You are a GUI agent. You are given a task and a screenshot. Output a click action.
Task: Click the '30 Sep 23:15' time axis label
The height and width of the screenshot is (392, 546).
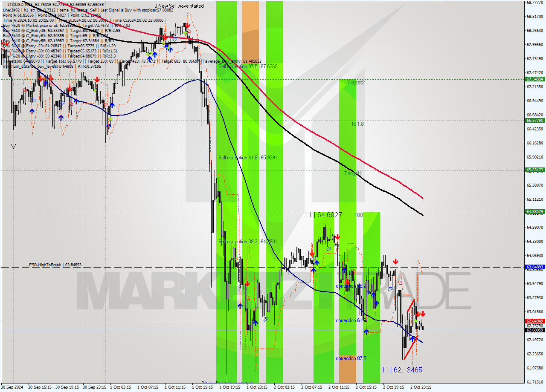click(x=94, y=387)
